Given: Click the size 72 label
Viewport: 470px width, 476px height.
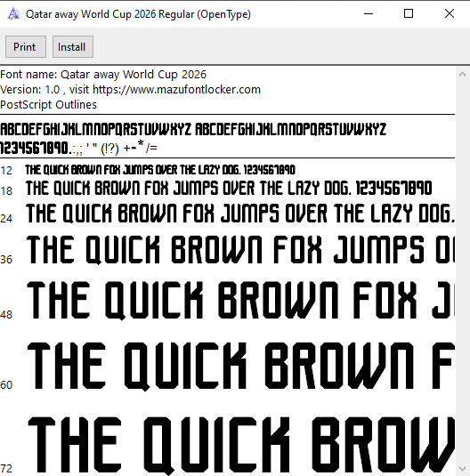Looking at the screenshot, I should tap(6, 468).
